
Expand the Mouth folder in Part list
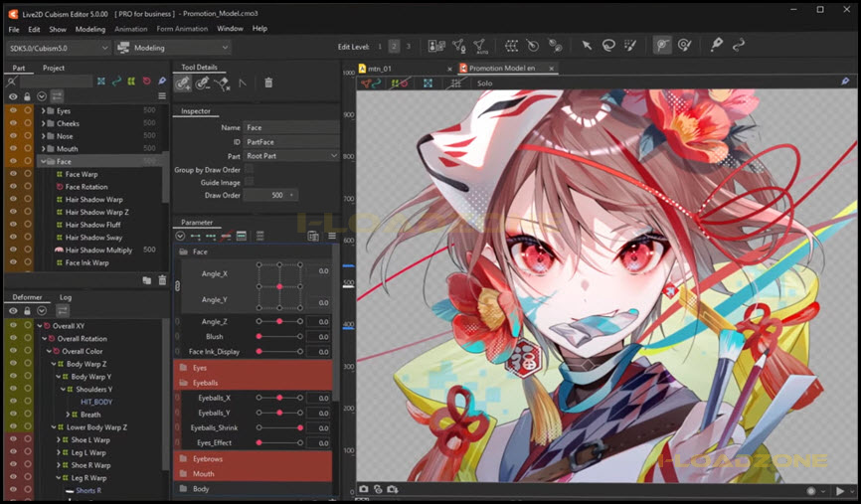pos(44,148)
